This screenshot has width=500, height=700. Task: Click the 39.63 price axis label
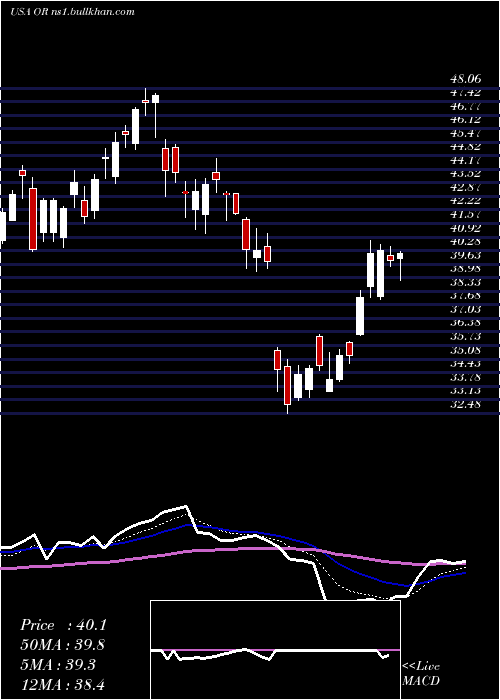point(466,255)
